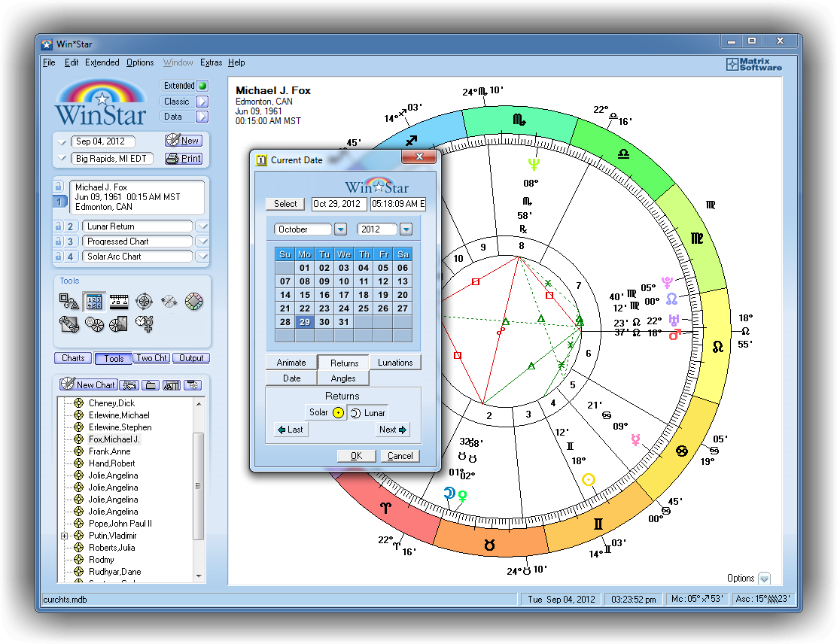Click the chart icon beside Roberts,Julia
The image size is (837, 644).
(79, 548)
